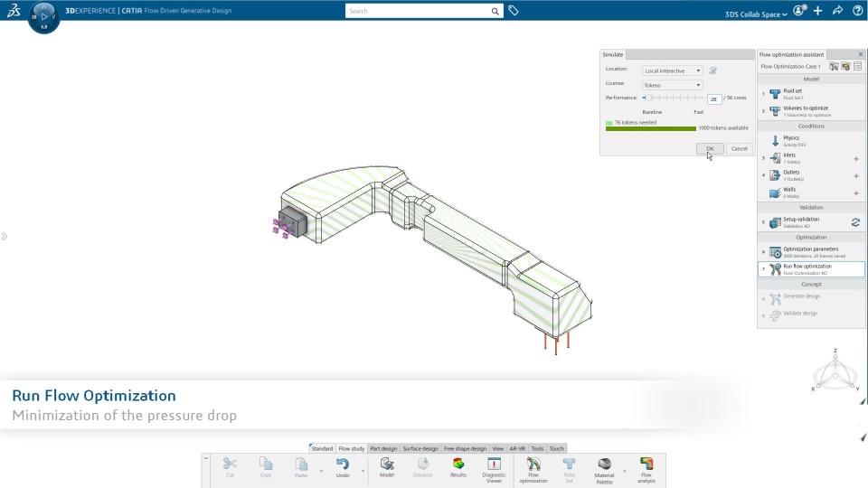This screenshot has height=488, width=868.
Task: Click first icon beside Flow Optimization Case.1
Action: tap(834, 66)
